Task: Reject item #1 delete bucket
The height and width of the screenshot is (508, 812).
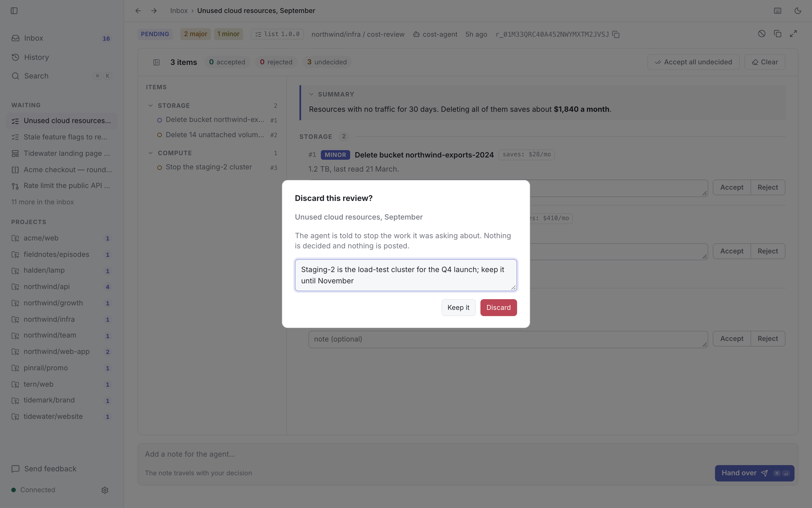Action: tap(768, 187)
